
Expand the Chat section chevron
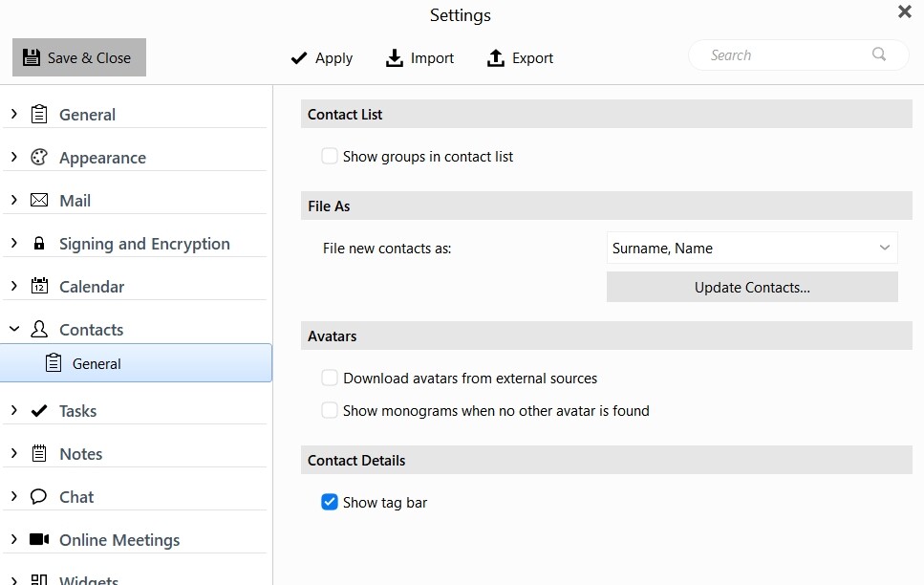(x=14, y=496)
